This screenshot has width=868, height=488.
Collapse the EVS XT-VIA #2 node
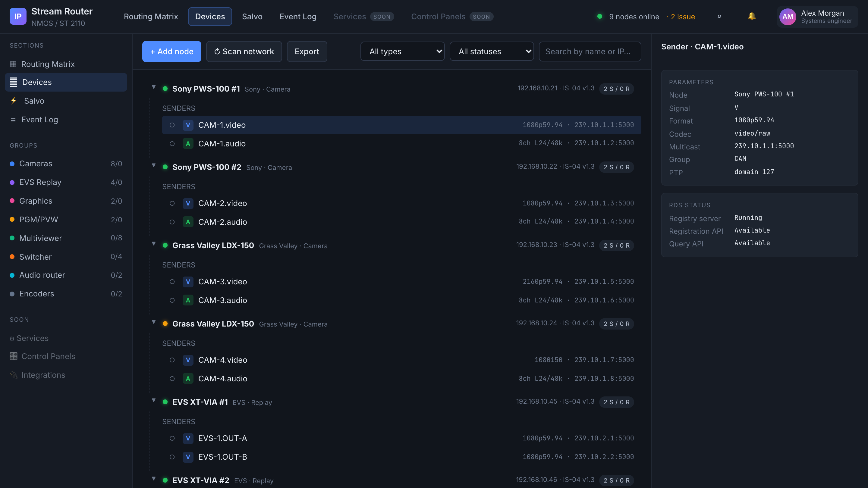[154, 479]
